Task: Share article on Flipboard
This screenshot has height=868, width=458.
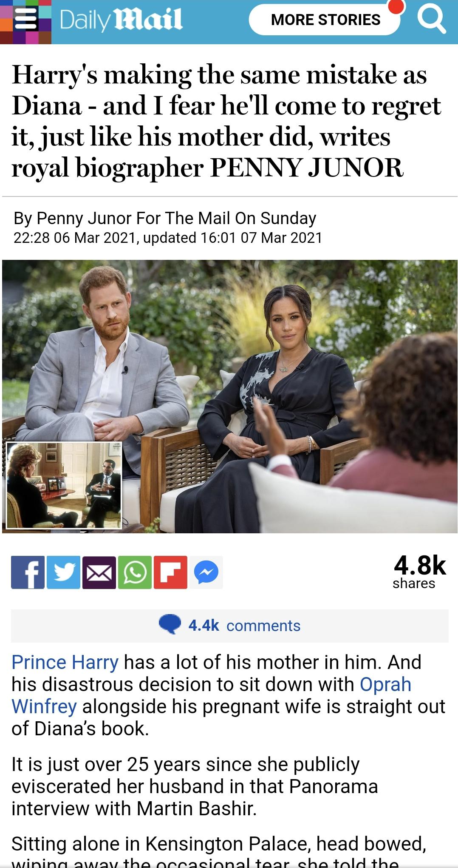Action: [x=170, y=572]
